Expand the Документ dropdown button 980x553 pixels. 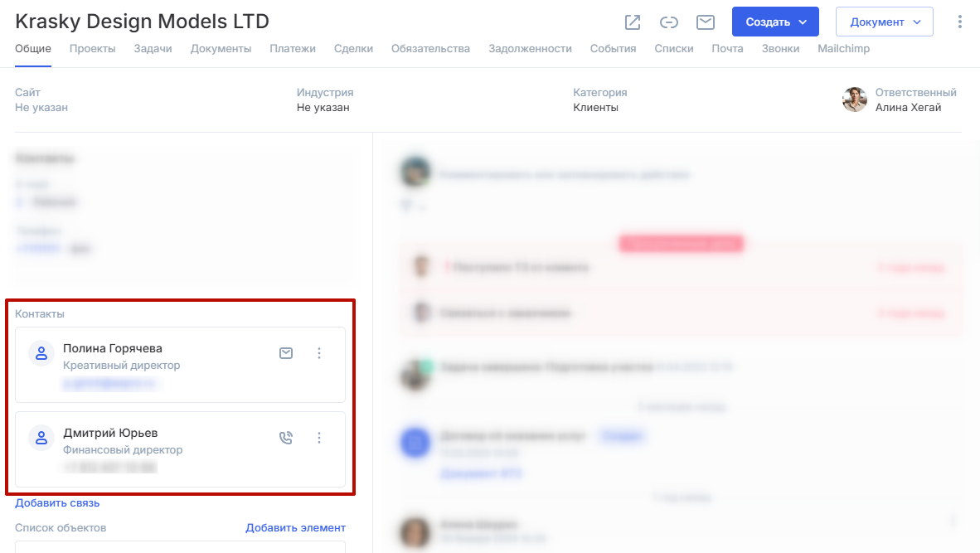885,22
